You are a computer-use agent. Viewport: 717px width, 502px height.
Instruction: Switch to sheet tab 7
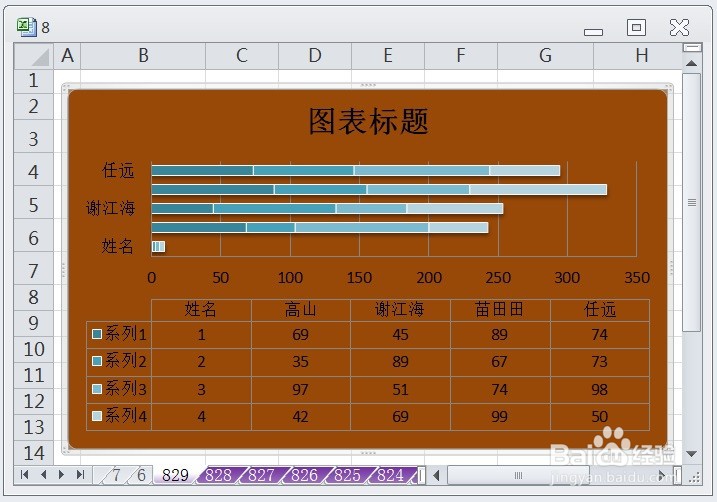pos(116,475)
